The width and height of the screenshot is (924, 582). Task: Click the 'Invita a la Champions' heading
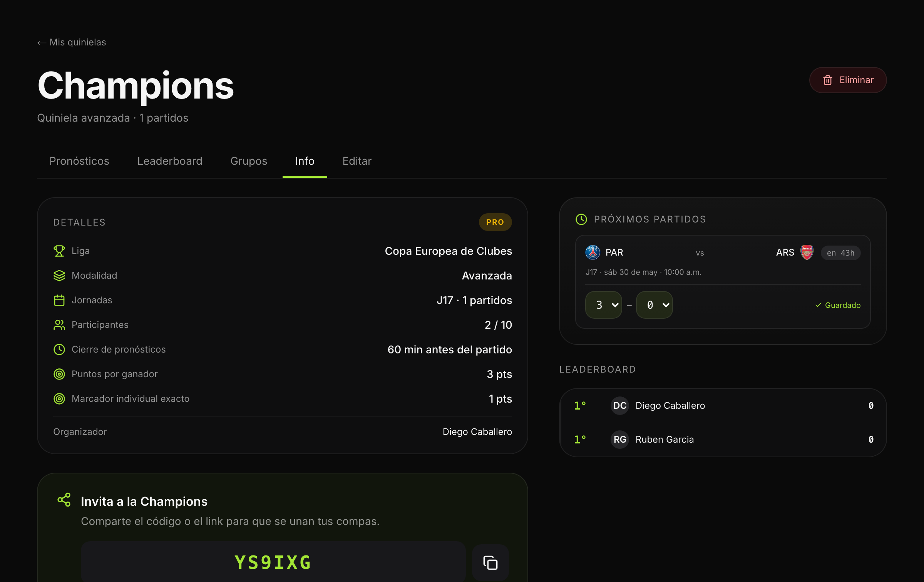pyautogui.click(x=144, y=501)
